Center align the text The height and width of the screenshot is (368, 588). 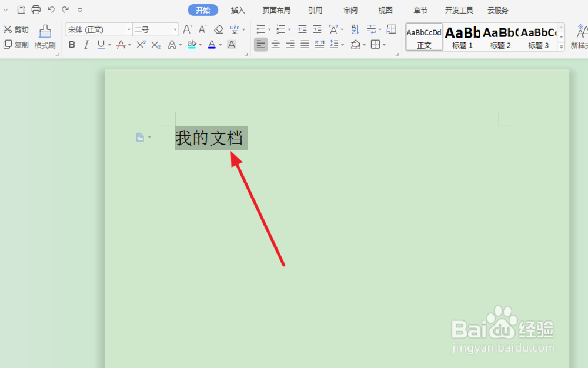[x=276, y=45]
